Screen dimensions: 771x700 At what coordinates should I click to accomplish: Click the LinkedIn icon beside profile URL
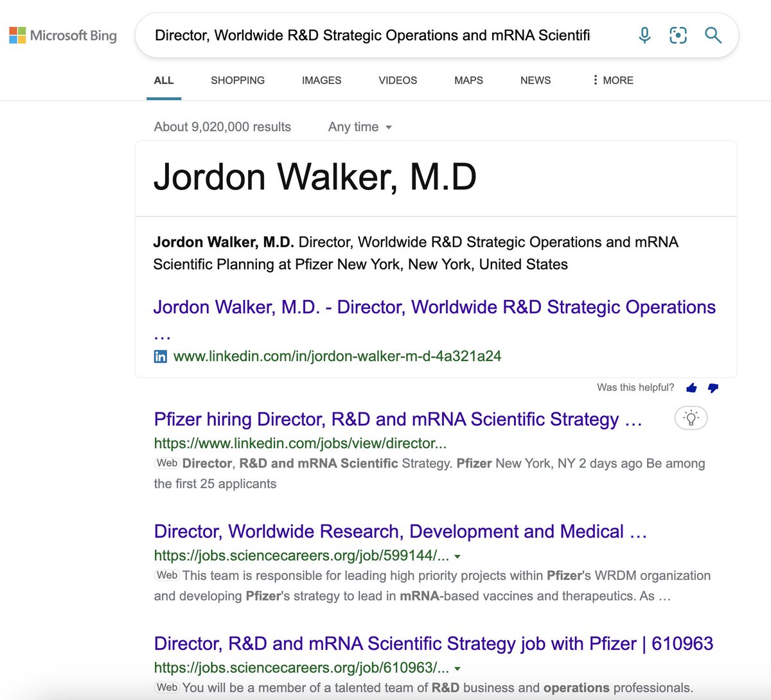pos(161,356)
